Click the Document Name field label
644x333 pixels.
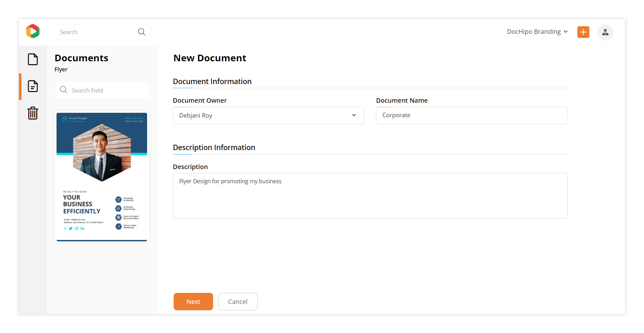(x=402, y=100)
